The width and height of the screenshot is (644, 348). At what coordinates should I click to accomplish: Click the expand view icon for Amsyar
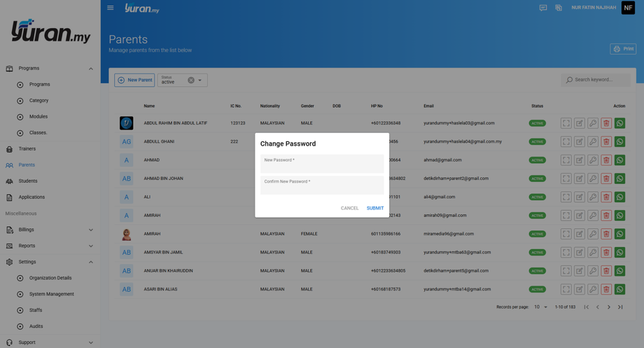(x=566, y=252)
